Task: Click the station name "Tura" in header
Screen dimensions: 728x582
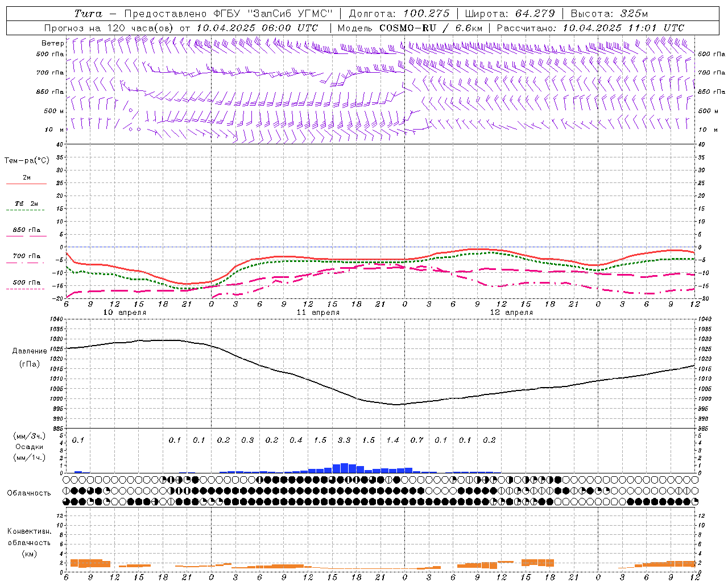Action: (88, 14)
